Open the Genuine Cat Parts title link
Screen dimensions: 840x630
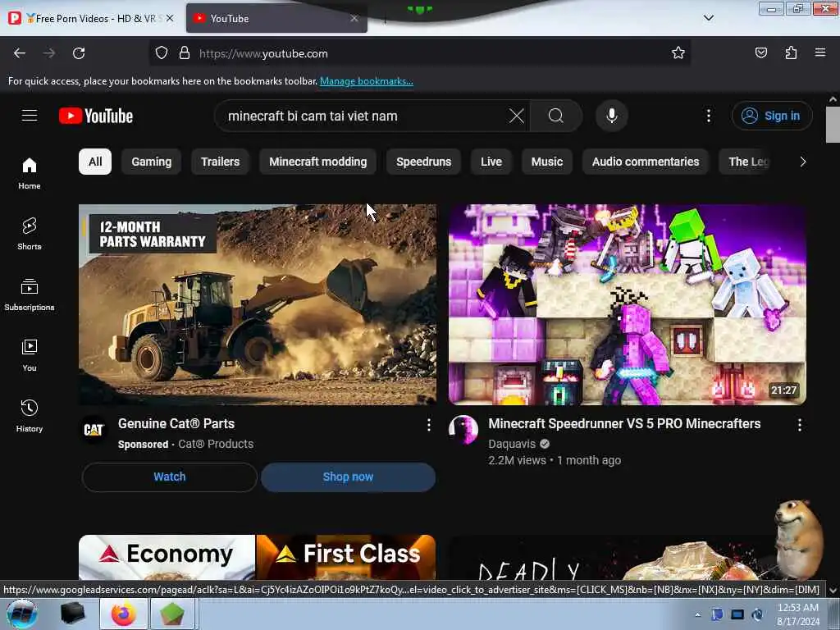tap(176, 424)
